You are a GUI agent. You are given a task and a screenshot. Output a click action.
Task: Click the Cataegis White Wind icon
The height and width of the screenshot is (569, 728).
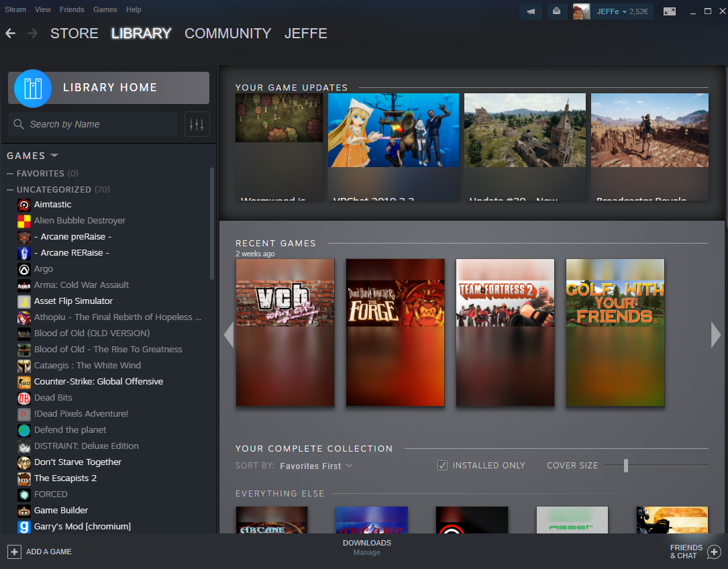click(24, 366)
